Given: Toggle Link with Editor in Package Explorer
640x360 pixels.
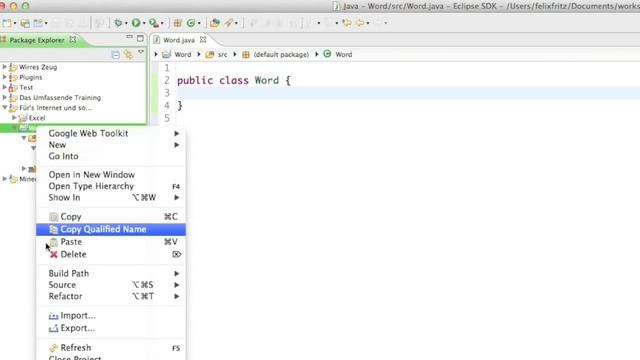Looking at the screenshot, I should click(x=128, y=55).
